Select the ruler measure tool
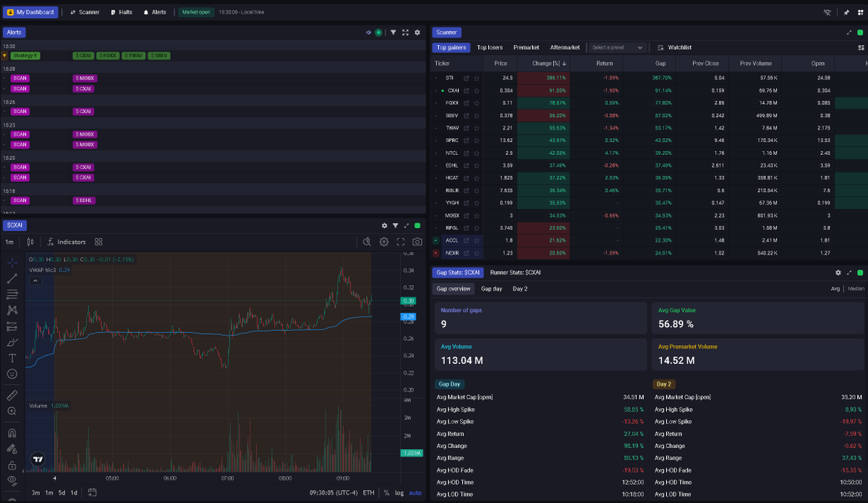Screen dimensions: 868x503 pos(12,395)
